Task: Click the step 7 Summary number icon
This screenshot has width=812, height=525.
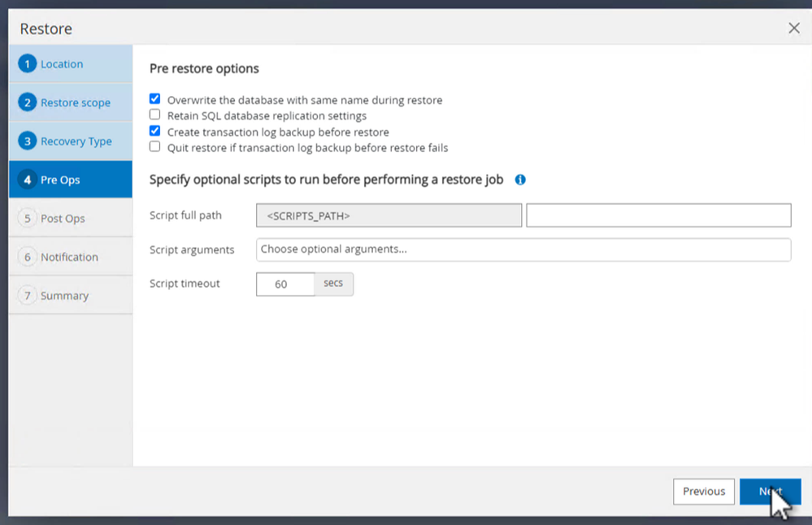Action: point(28,296)
